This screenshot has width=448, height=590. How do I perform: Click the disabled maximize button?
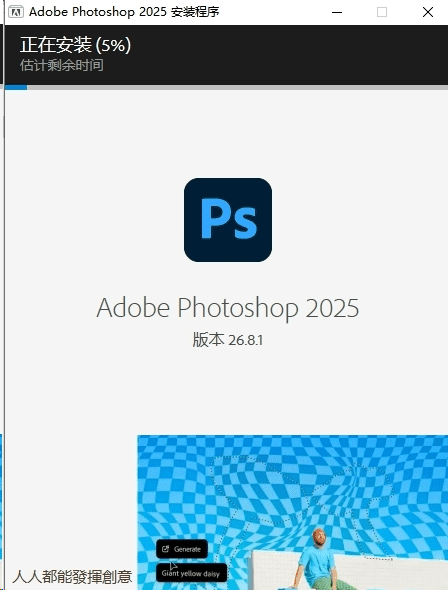coord(382,12)
